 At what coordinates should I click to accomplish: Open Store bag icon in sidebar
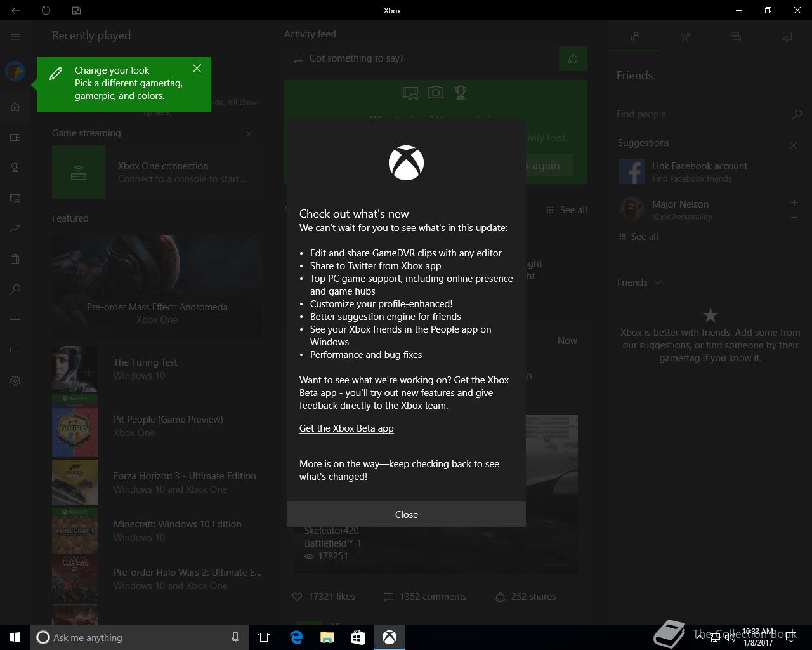[x=15, y=259]
